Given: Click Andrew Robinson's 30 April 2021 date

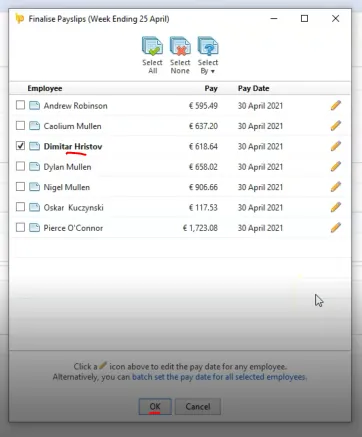Looking at the screenshot, I should click(260, 106).
